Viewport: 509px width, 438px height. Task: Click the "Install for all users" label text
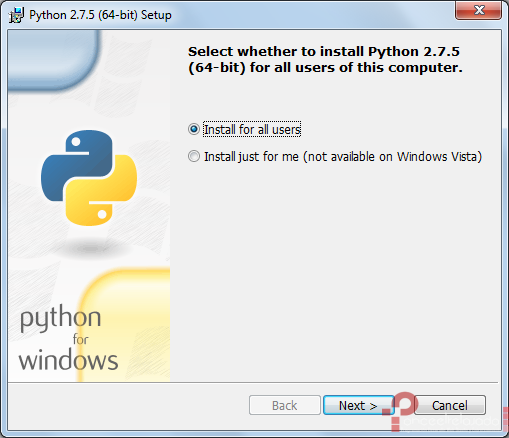tap(252, 129)
